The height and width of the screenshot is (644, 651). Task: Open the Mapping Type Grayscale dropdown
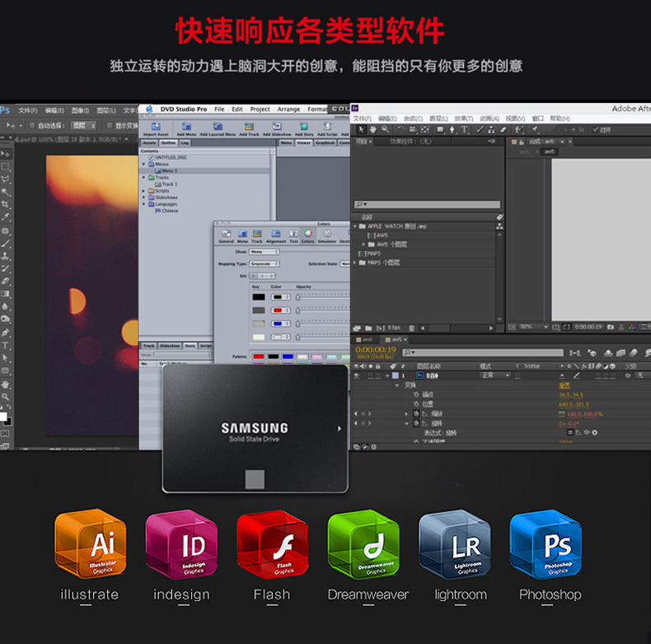(264, 264)
